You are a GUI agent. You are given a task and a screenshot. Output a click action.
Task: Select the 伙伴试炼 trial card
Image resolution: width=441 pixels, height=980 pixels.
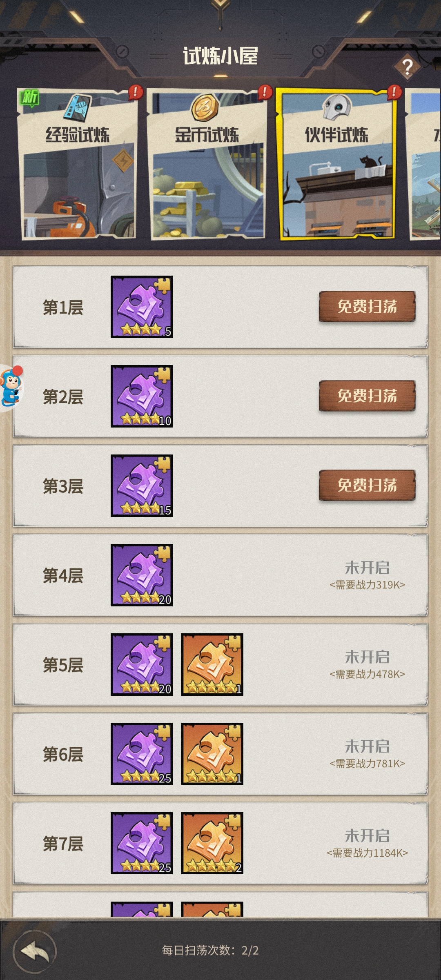336,164
